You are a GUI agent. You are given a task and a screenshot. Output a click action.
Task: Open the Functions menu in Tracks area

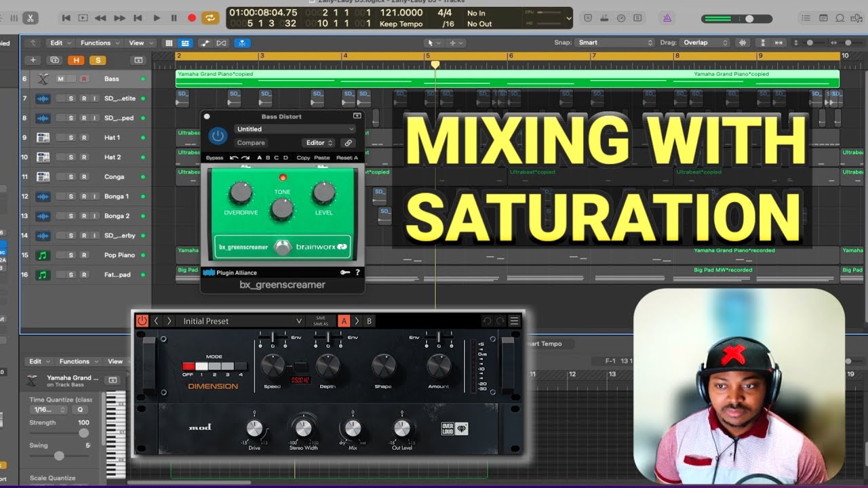point(99,43)
